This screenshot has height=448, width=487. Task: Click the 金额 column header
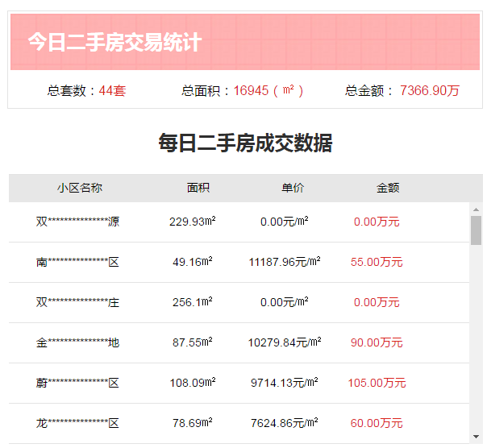[388, 188]
